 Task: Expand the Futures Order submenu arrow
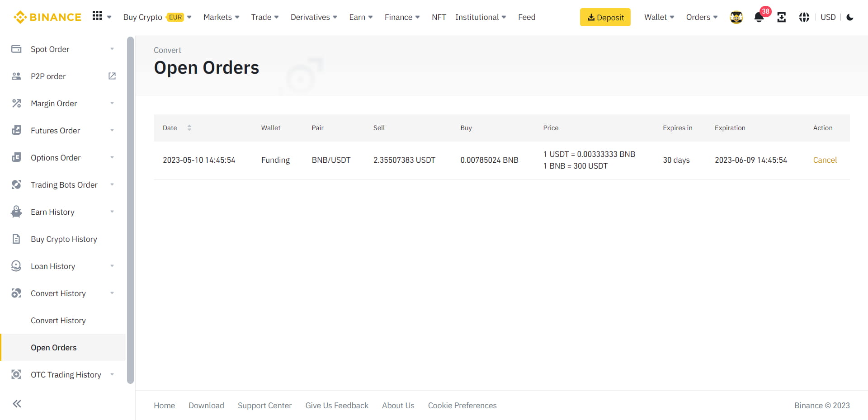[x=112, y=130]
